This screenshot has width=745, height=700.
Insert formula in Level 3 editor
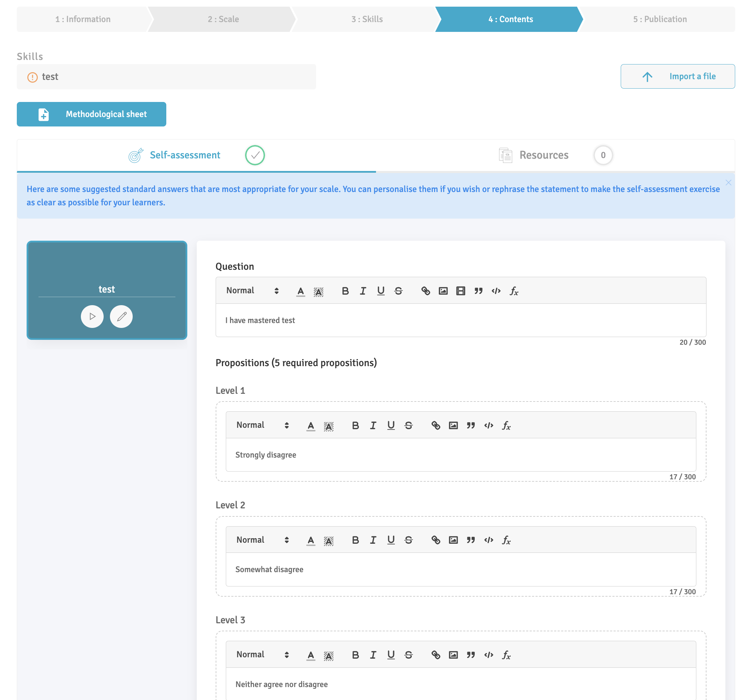point(506,655)
